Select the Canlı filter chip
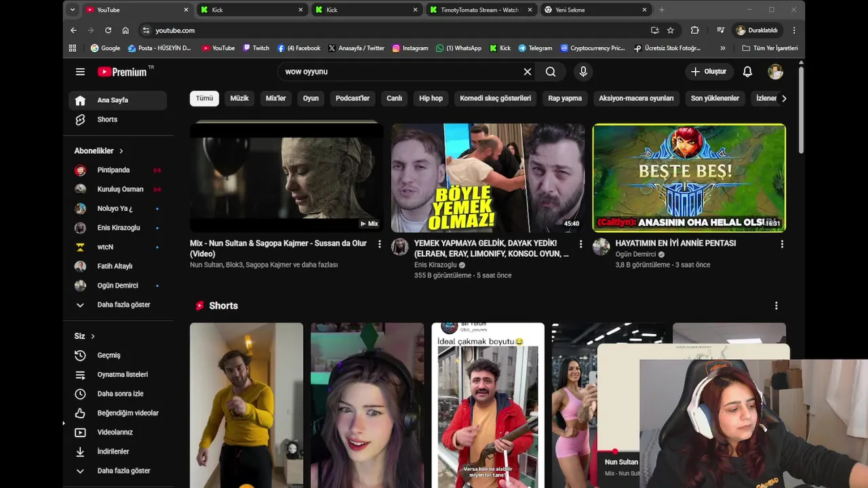Screen dimensions: 868x488 (x=394, y=98)
